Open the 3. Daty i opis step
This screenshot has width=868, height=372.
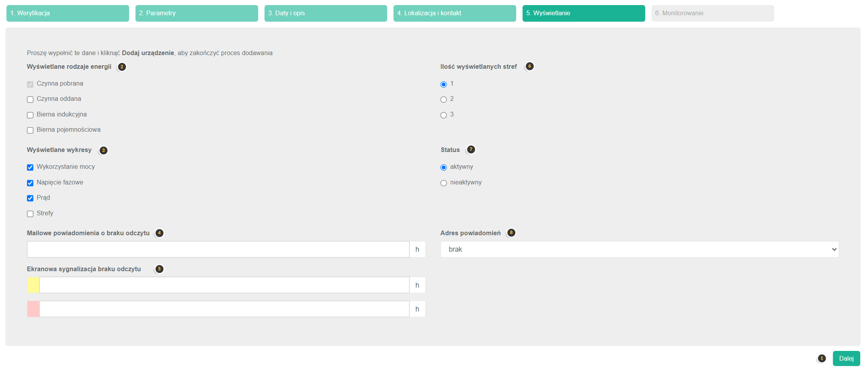click(326, 13)
